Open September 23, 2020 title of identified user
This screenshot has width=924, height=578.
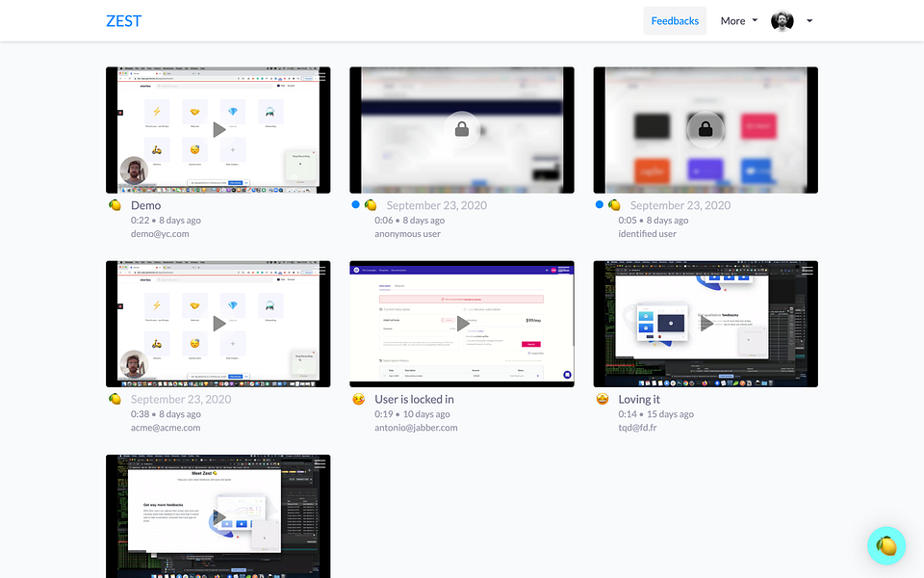click(x=680, y=205)
